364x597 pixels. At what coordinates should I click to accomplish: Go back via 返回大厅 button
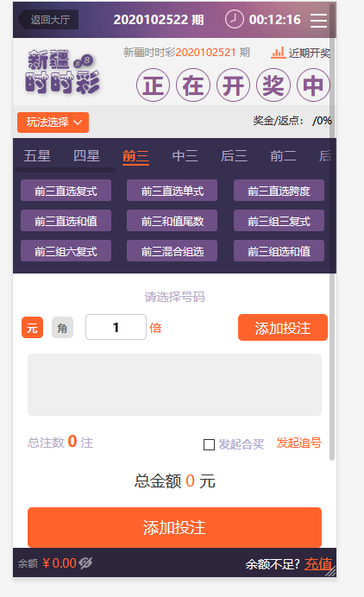point(48,20)
